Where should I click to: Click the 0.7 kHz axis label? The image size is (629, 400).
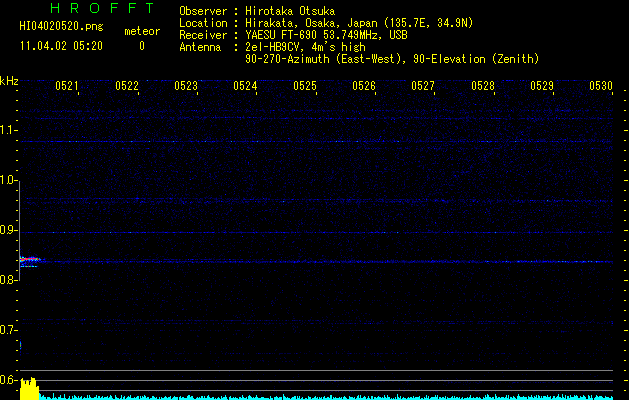8,330
